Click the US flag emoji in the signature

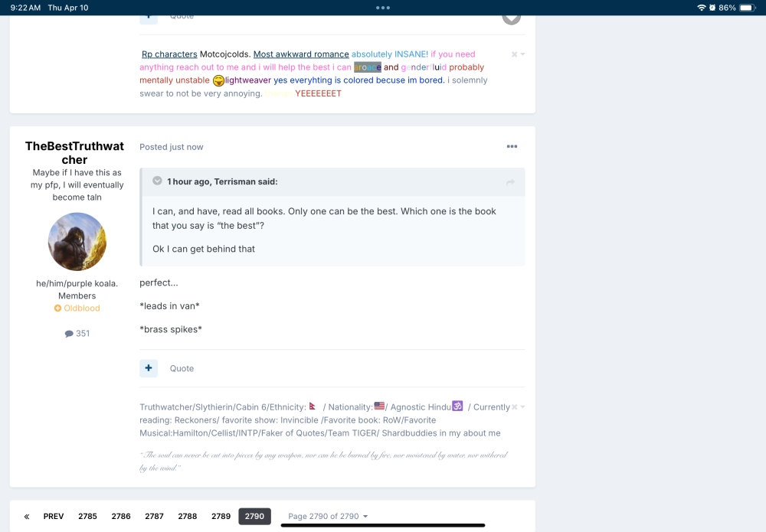point(379,406)
